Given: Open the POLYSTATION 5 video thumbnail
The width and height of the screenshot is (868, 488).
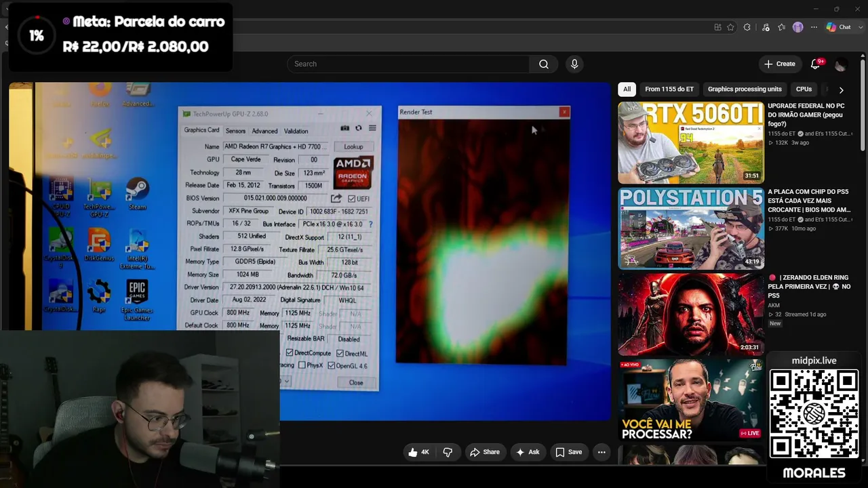Looking at the screenshot, I should (x=690, y=228).
